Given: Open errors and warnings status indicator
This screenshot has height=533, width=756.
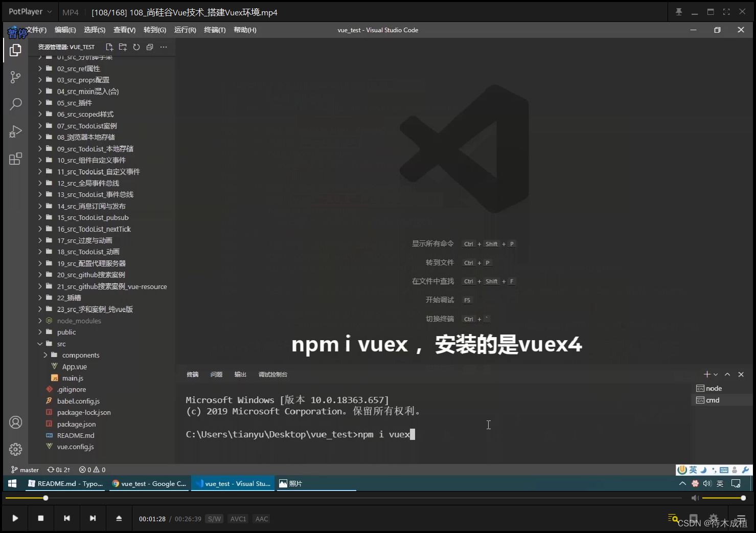Looking at the screenshot, I should pyautogui.click(x=93, y=470).
